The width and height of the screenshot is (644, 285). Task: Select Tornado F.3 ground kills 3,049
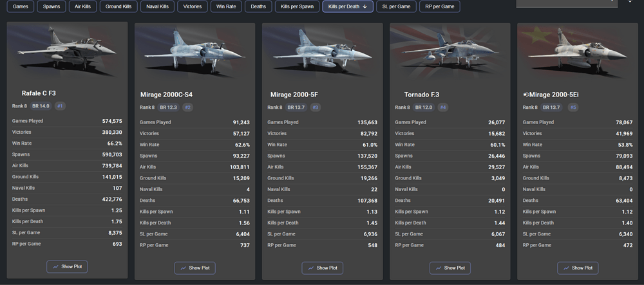(x=498, y=178)
